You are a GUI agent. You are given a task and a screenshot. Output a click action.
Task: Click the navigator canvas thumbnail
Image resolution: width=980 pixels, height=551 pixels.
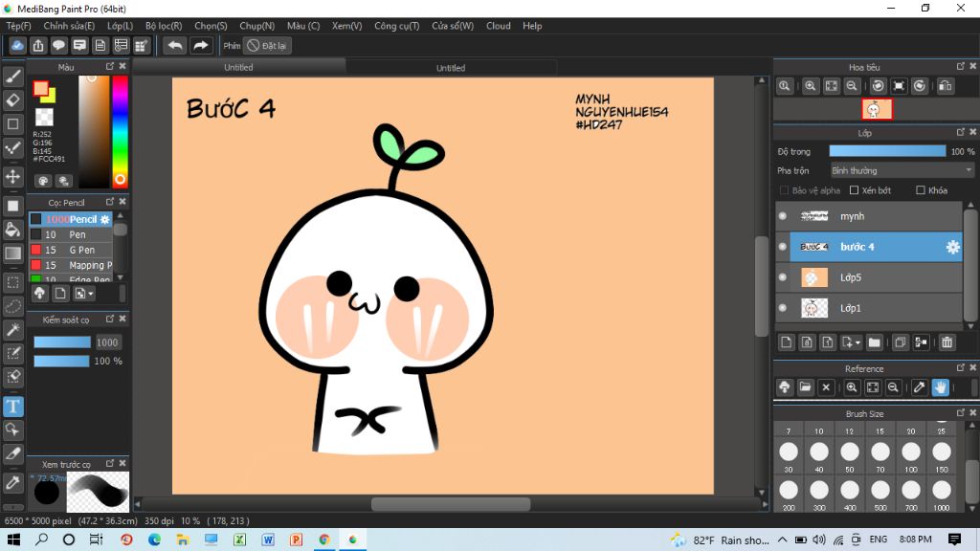877,109
